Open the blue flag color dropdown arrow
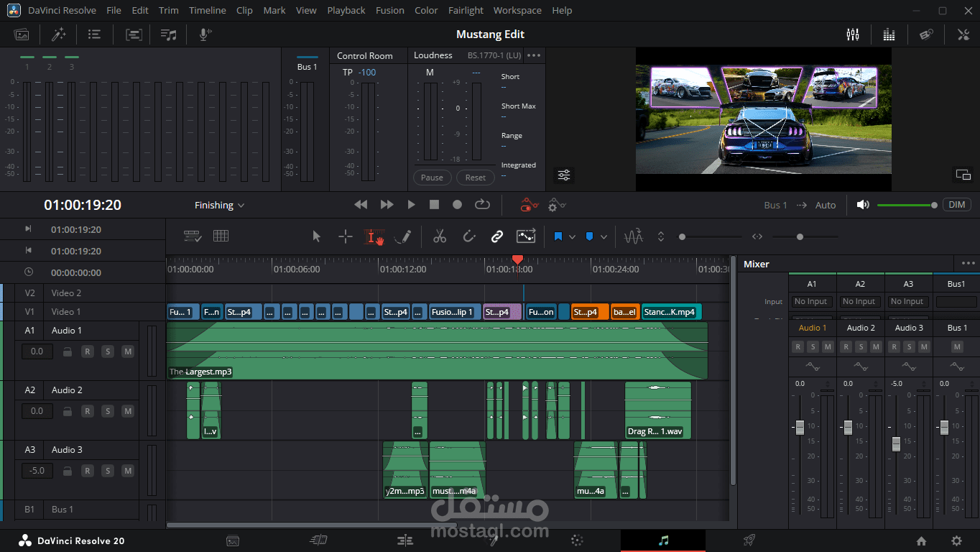The image size is (980, 552). (572, 237)
